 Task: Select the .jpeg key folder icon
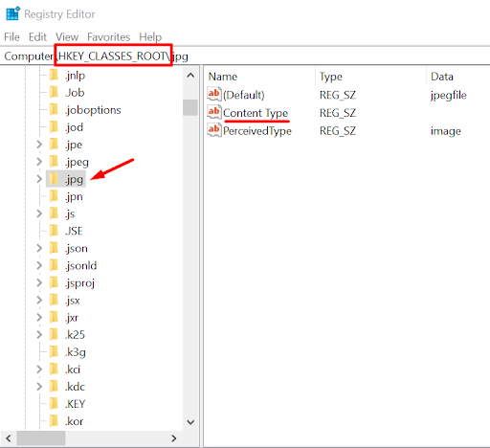click(x=55, y=162)
